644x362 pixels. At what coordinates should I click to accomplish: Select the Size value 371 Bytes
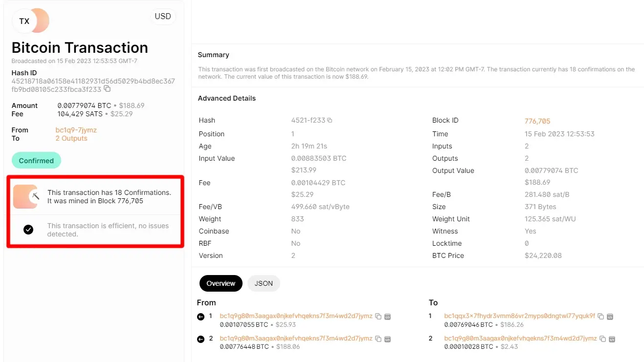coord(540,207)
